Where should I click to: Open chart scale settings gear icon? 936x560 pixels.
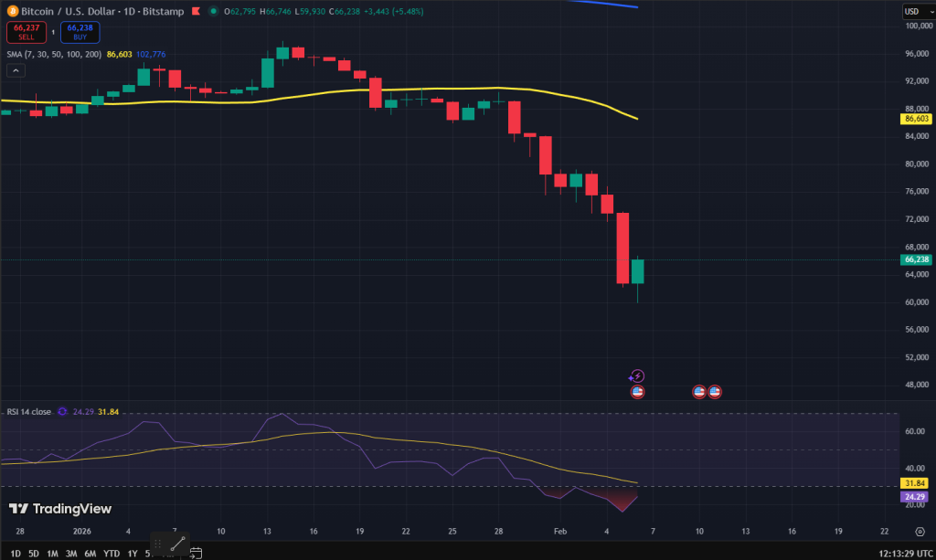pos(920,532)
